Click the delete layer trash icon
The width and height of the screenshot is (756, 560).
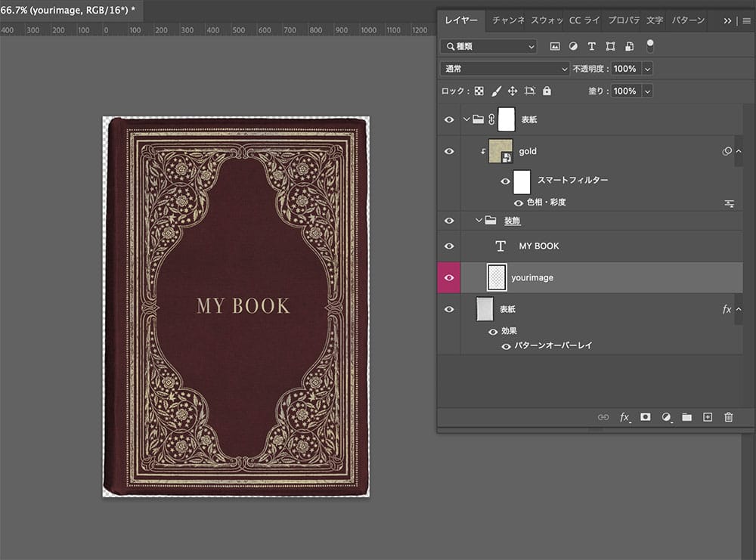click(x=728, y=417)
